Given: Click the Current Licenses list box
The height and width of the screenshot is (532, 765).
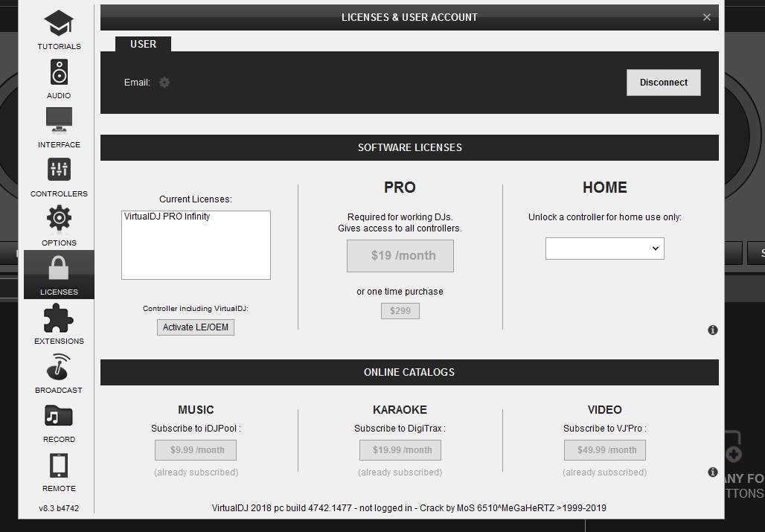Looking at the screenshot, I should 196,246.
